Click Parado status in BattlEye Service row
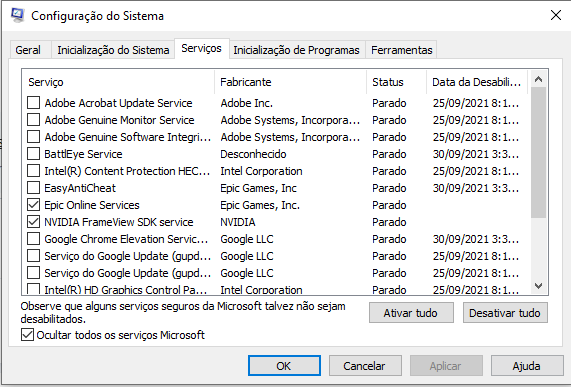Viewport: 571px width, 387px height. (x=389, y=154)
